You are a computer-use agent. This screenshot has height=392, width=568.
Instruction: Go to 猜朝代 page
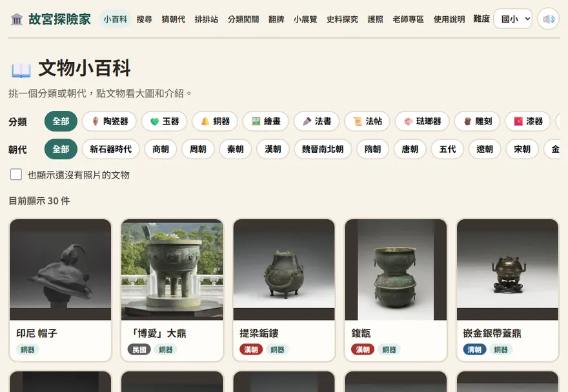173,19
